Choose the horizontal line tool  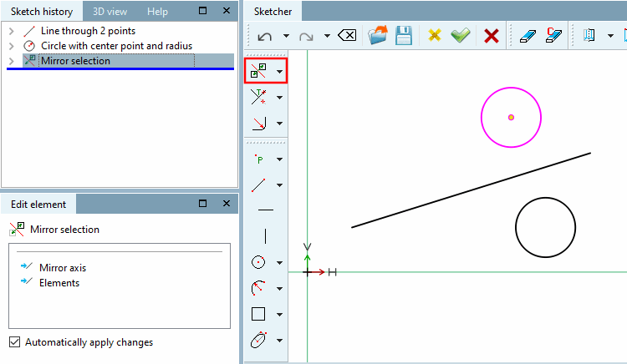(266, 210)
